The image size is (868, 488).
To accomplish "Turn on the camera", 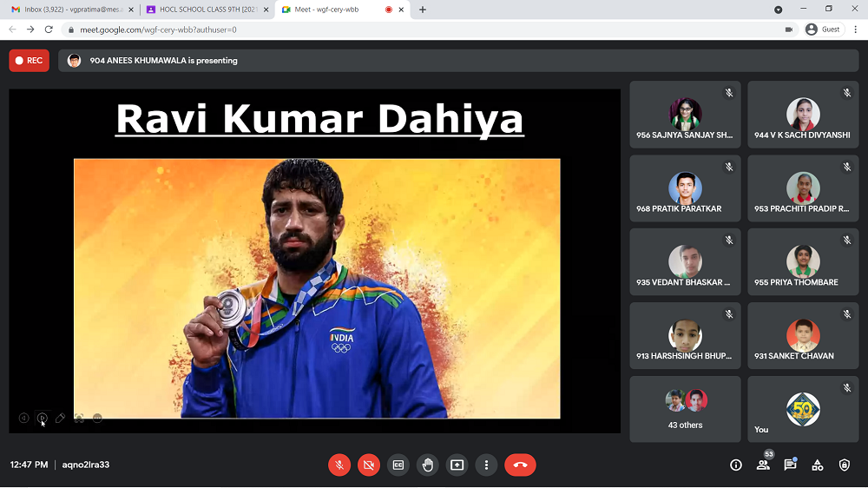I will pos(369,465).
